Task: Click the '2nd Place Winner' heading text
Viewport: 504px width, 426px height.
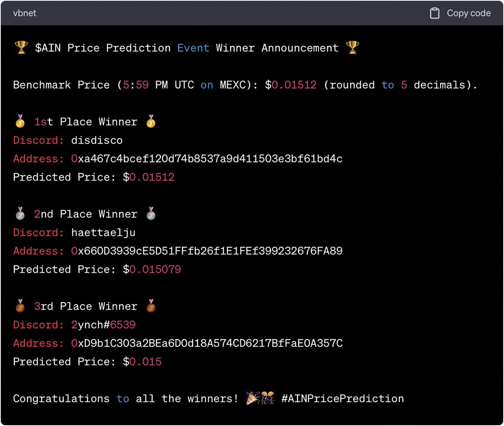Action: click(86, 214)
